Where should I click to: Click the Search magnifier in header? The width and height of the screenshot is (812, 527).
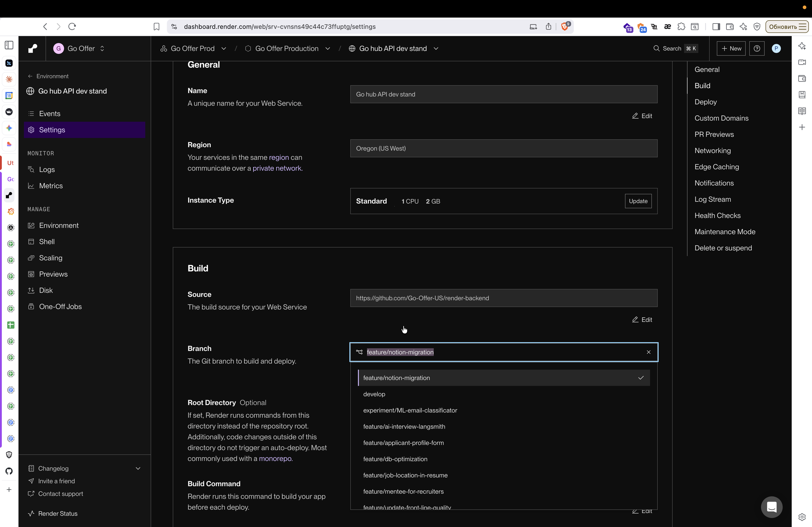[x=656, y=48]
